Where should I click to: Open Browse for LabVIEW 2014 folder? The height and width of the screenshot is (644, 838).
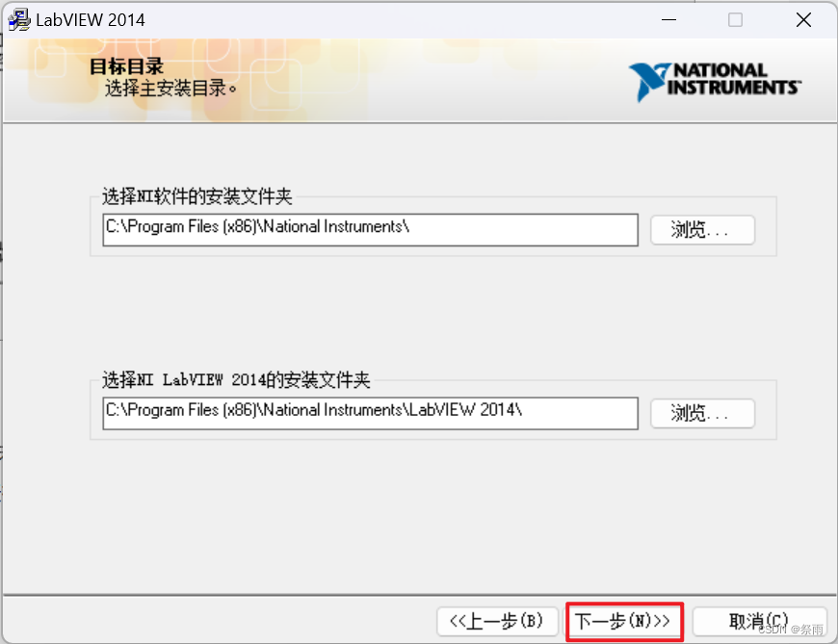coord(702,413)
